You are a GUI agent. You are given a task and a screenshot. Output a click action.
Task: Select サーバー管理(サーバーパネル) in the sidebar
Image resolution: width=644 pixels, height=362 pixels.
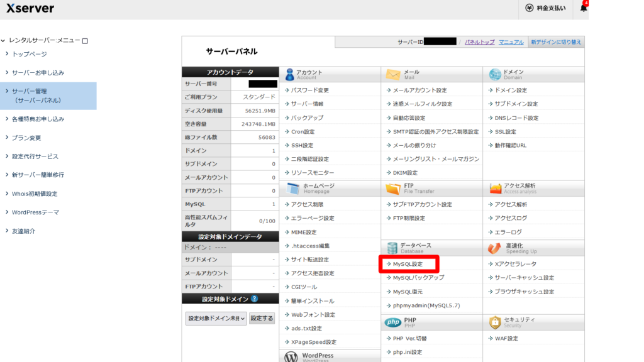click(x=48, y=96)
